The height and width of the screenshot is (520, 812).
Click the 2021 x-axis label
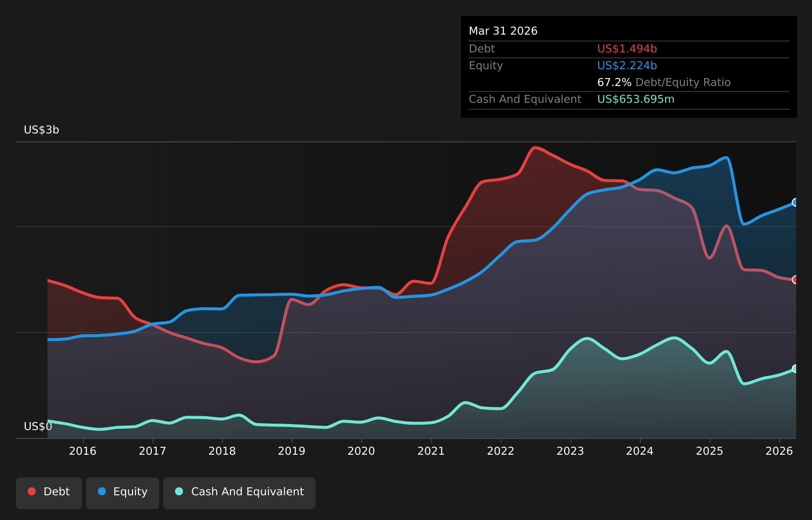pyautogui.click(x=431, y=451)
